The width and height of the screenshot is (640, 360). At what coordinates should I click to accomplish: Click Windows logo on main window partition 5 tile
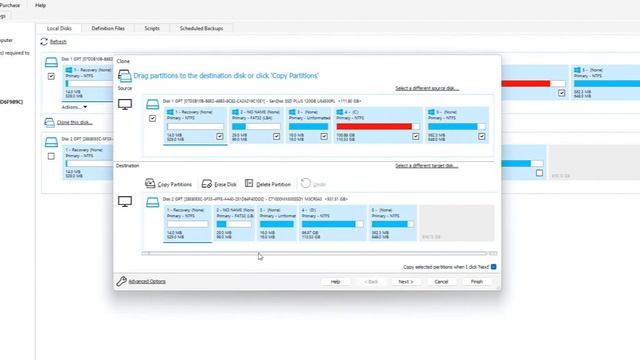coord(577,70)
